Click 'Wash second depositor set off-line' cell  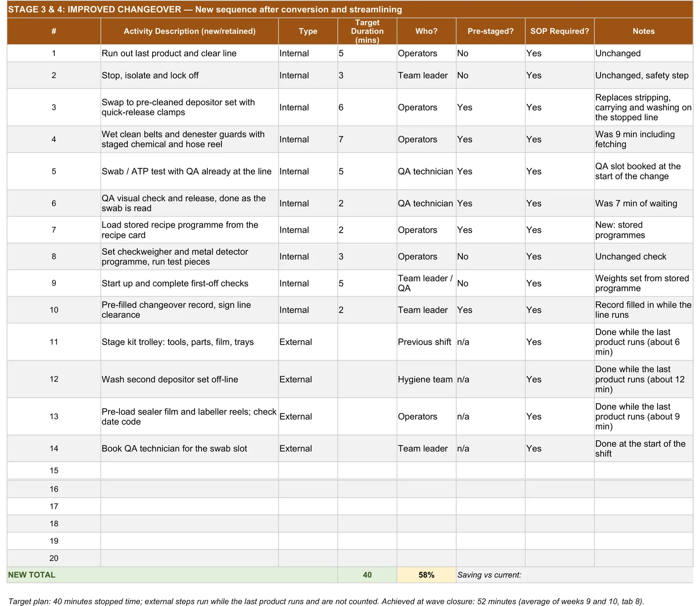point(189,379)
